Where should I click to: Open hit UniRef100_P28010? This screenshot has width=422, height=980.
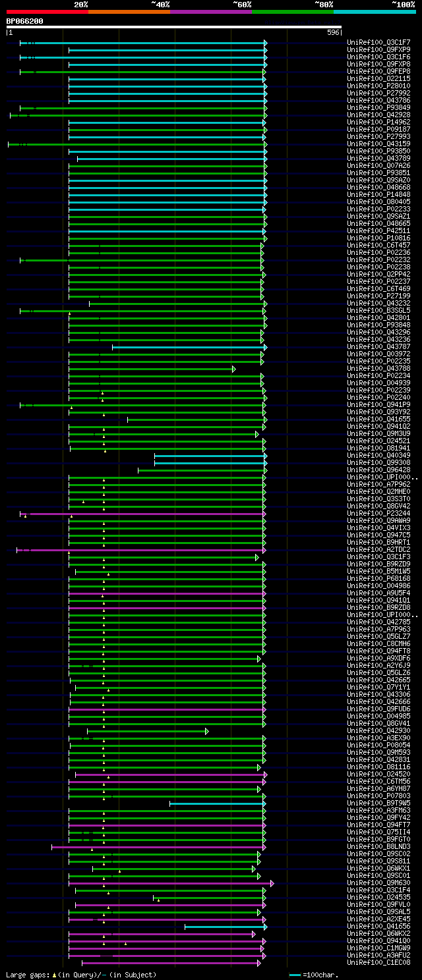pyautogui.click(x=378, y=86)
